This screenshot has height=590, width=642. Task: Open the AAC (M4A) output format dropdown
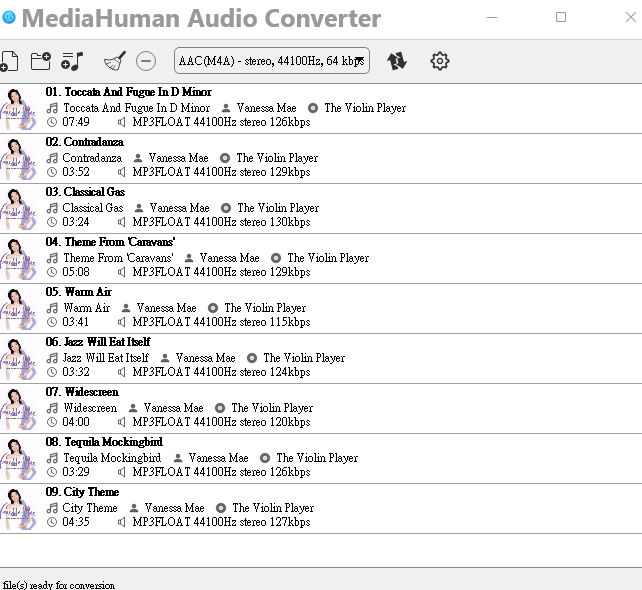[271, 61]
